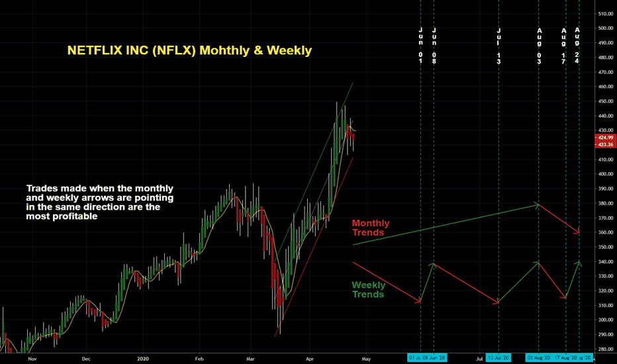Click the 423.26 red price tag
The width and height of the screenshot is (617, 364).
(x=606, y=144)
